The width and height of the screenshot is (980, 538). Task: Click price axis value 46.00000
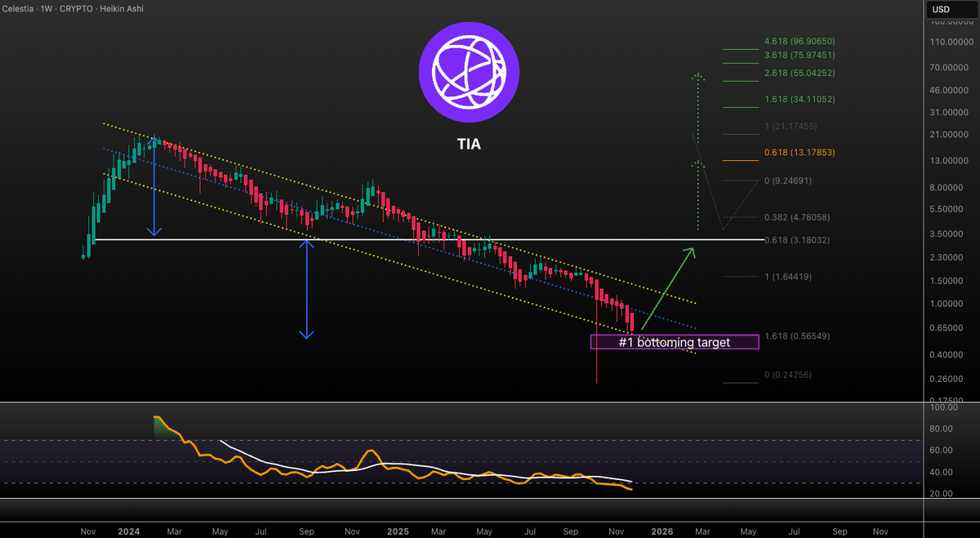[951, 90]
